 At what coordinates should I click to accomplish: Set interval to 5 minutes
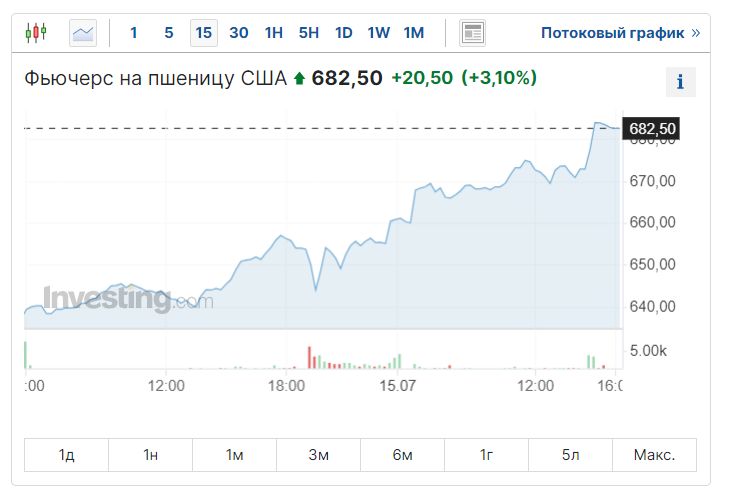(x=169, y=33)
